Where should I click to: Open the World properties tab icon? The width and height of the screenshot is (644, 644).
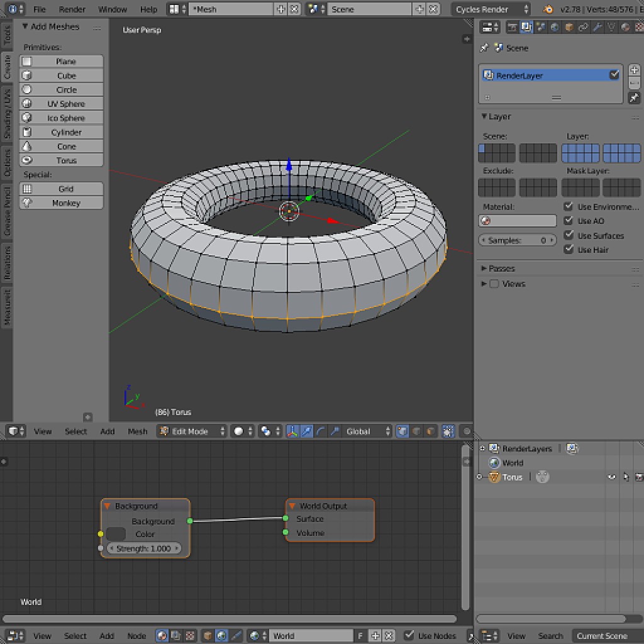coord(555,27)
